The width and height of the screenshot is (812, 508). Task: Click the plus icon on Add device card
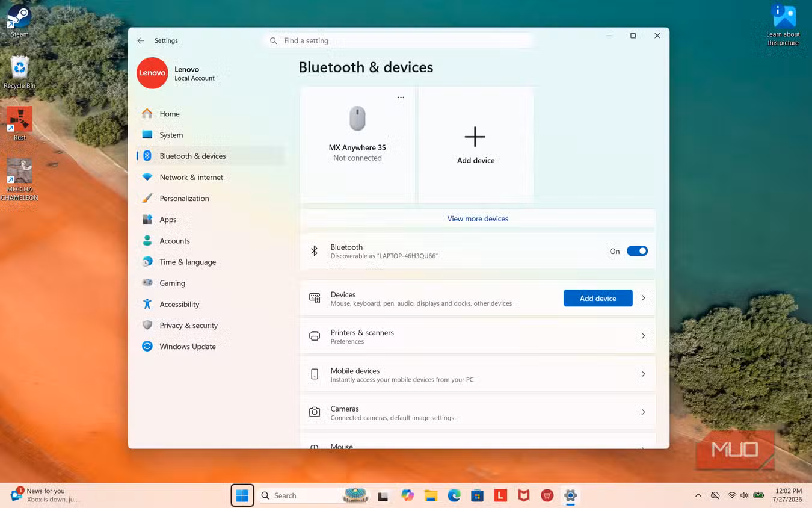pos(475,137)
